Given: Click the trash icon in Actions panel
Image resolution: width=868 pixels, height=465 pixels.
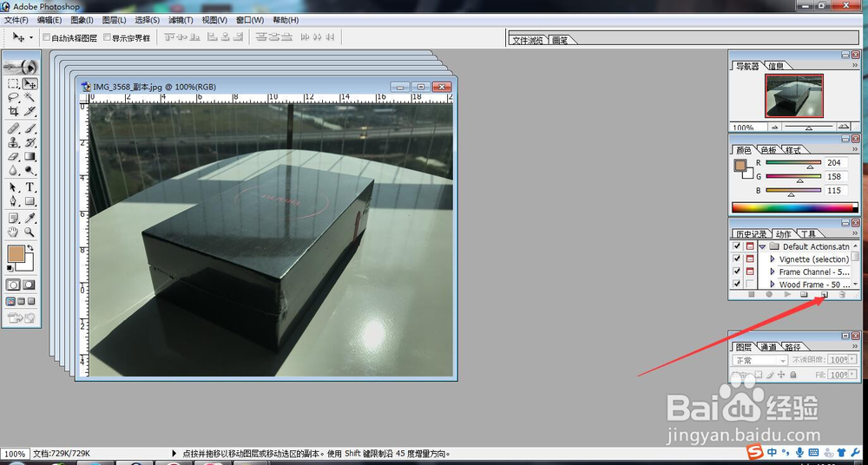Looking at the screenshot, I should point(842,294).
